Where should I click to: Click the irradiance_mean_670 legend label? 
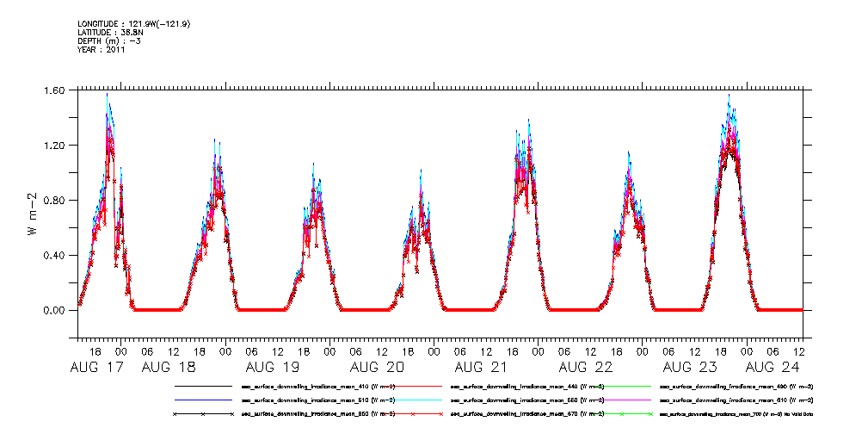point(527,414)
